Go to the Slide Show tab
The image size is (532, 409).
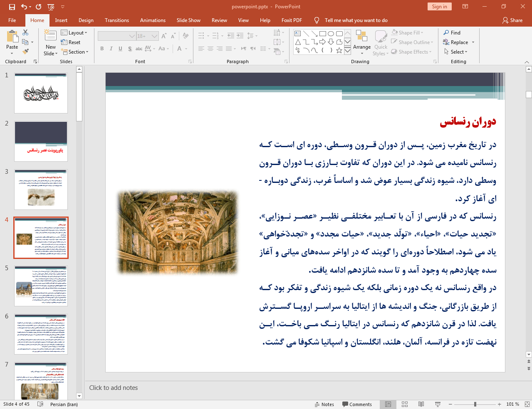(188, 20)
